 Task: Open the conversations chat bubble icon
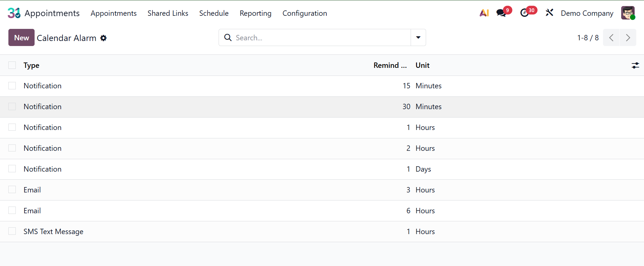[x=501, y=13]
